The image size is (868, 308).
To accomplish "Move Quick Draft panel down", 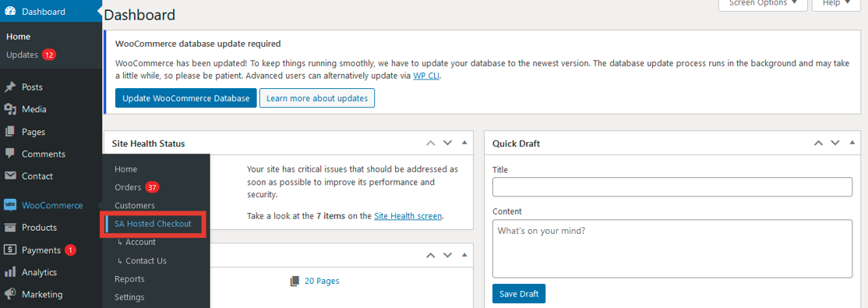I will [x=836, y=143].
